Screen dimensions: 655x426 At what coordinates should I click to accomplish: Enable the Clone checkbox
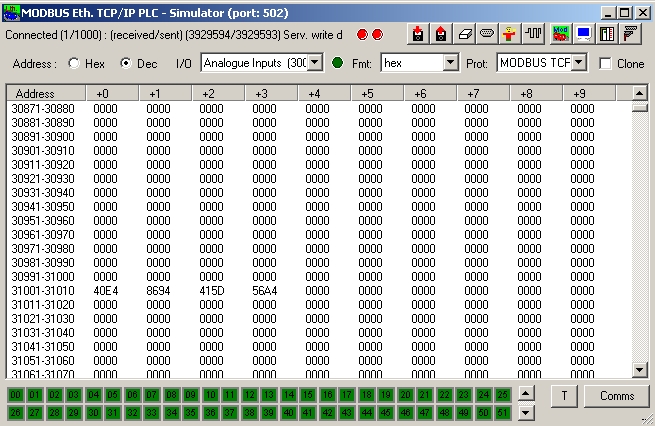click(x=606, y=63)
